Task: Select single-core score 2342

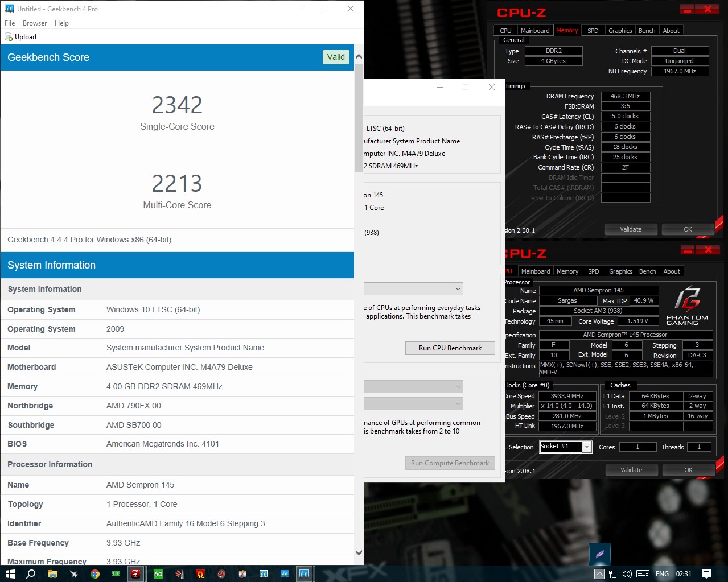Action: click(x=177, y=105)
